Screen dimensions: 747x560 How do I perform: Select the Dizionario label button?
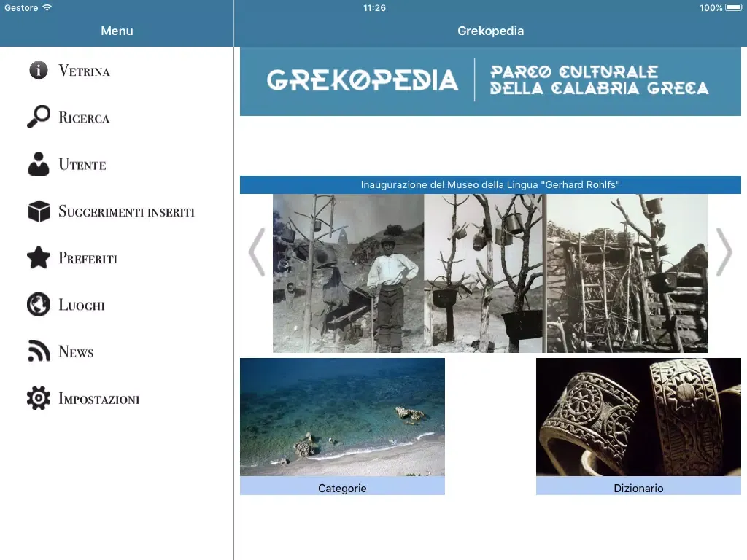pyautogui.click(x=638, y=486)
